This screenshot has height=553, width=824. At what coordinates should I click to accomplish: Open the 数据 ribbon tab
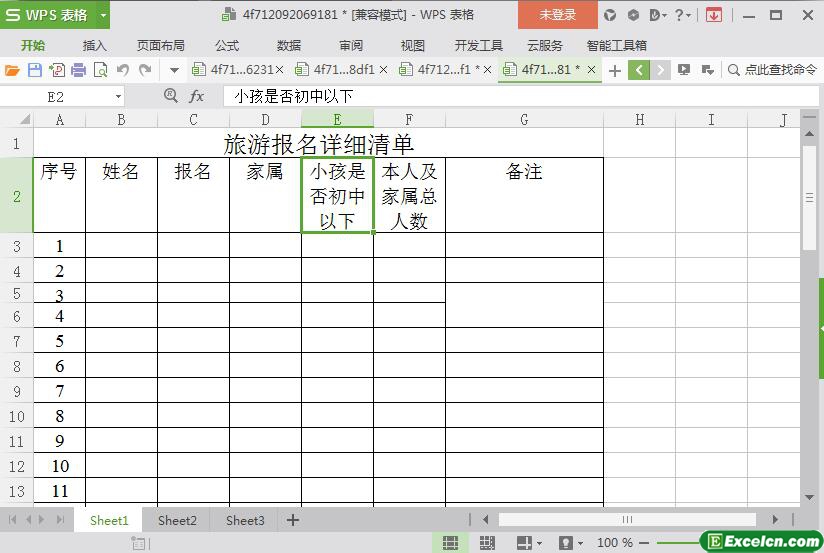(x=289, y=46)
